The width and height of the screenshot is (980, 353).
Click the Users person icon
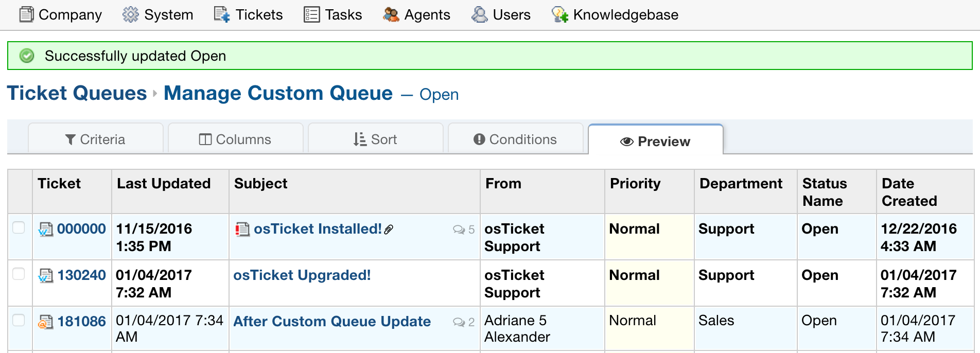click(480, 14)
